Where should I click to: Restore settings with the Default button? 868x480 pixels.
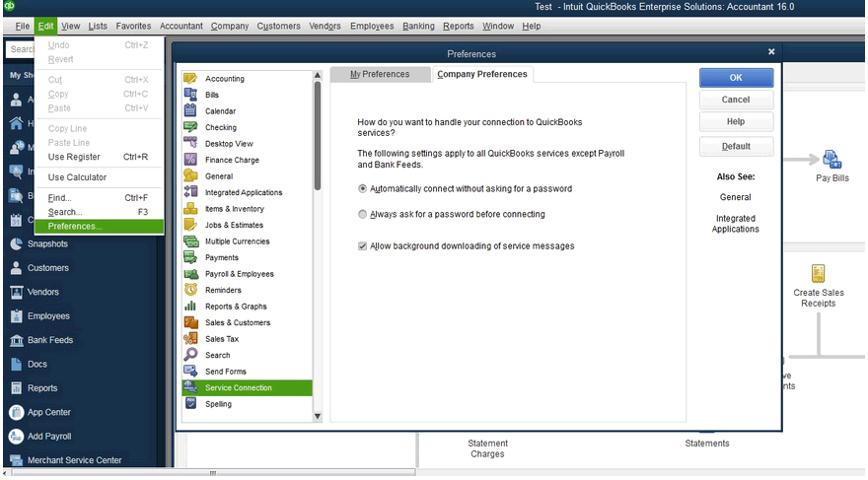736,147
